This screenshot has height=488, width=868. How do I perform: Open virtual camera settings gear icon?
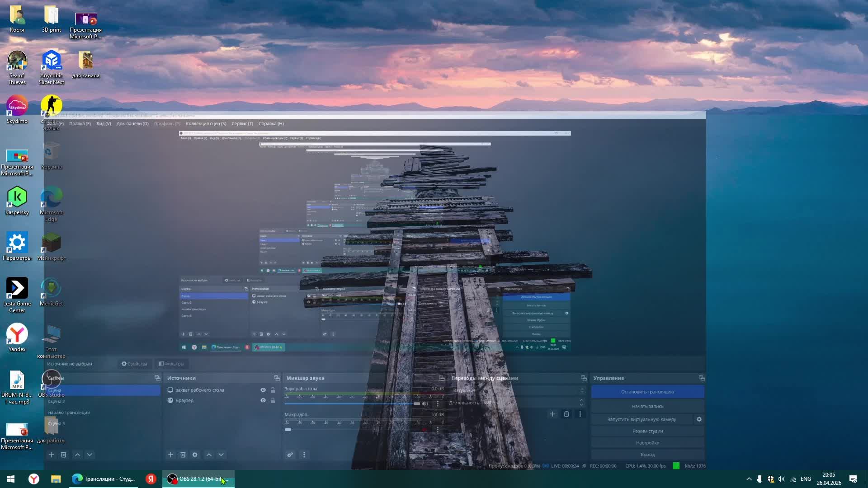[x=699, y=419]
